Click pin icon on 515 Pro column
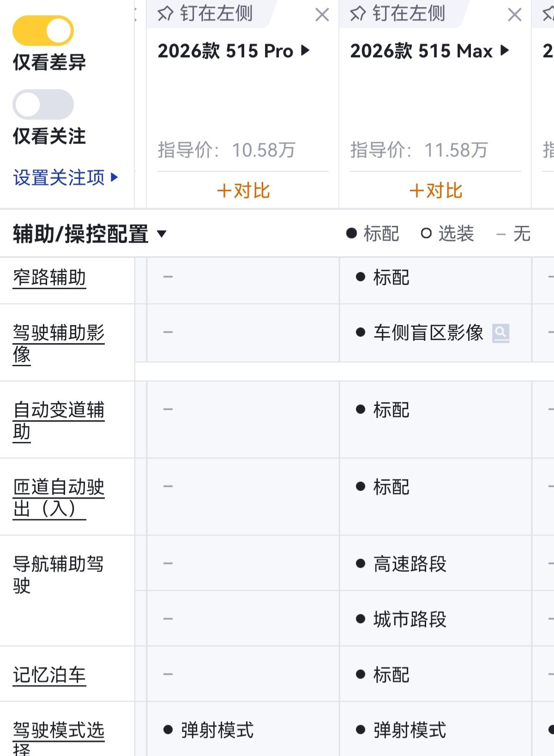This screenshot has width=554, height=756. point(165,14)
